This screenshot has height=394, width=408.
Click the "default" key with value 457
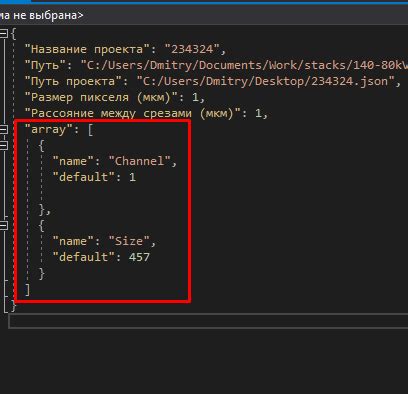pyautogui.click(x=84, y=257)
